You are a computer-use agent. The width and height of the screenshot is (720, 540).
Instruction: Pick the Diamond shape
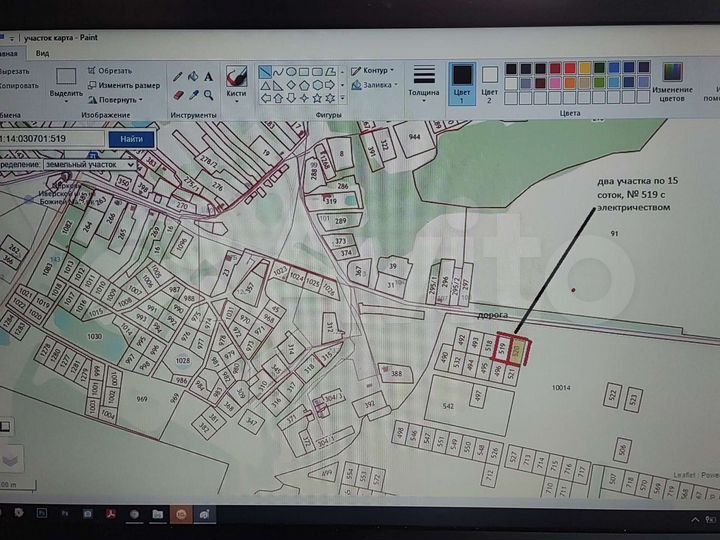291,85
